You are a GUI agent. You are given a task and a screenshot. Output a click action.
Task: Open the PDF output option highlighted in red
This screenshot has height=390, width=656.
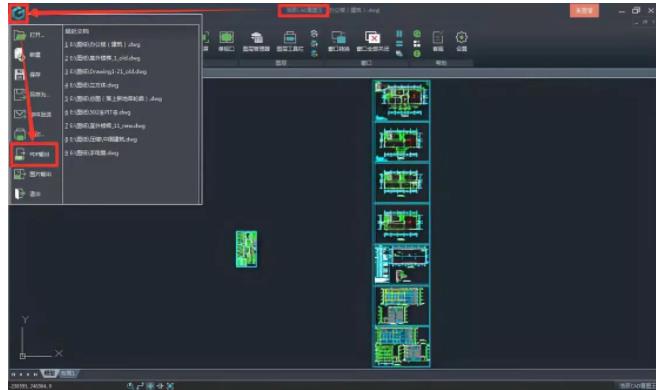34,154
